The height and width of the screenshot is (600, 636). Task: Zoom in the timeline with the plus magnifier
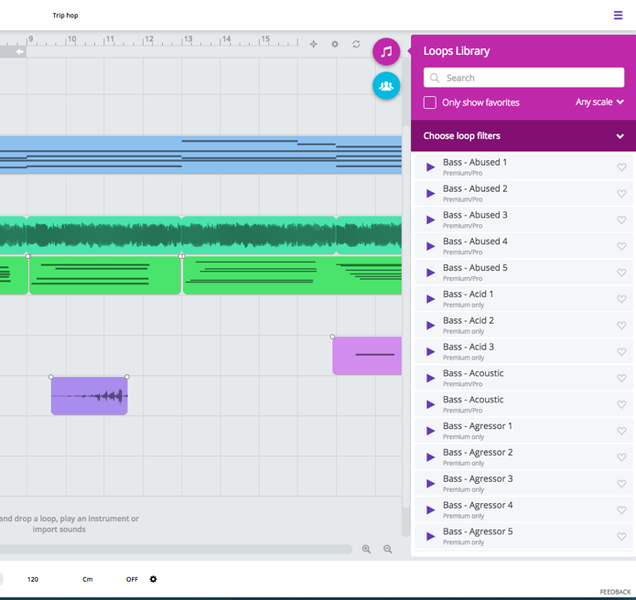pos(366,549)
